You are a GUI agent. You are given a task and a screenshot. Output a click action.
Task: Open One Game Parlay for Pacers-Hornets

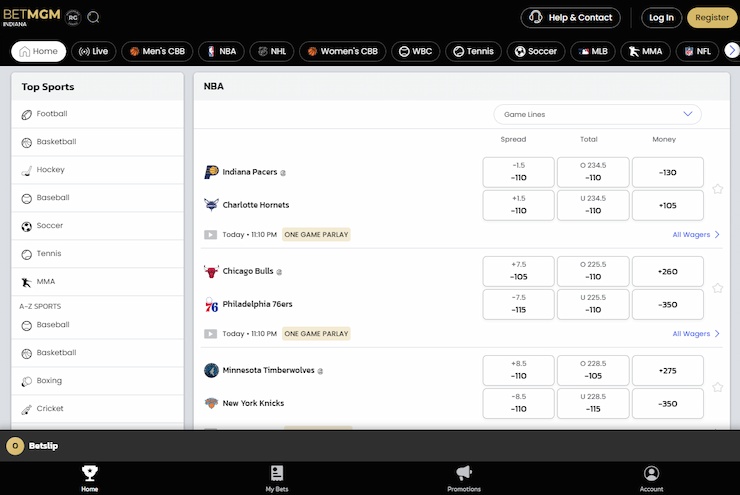(x=316, y=235)
